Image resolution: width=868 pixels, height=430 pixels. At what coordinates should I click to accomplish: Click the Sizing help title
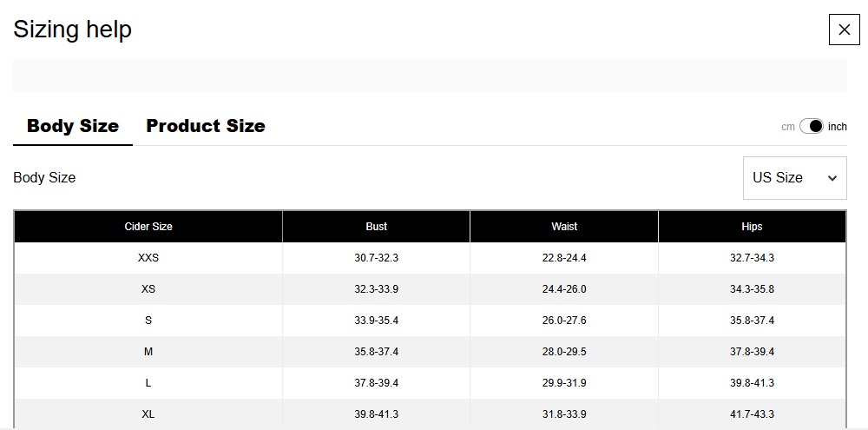[73, 29]
